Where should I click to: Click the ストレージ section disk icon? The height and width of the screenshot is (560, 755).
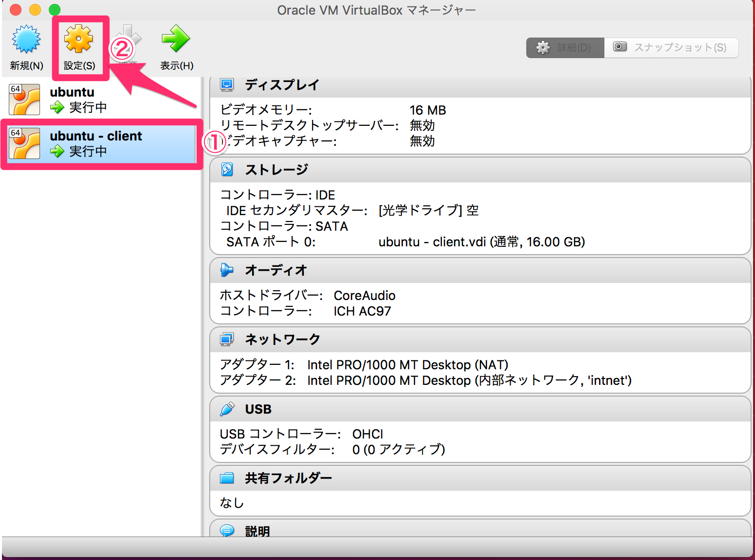227,169
